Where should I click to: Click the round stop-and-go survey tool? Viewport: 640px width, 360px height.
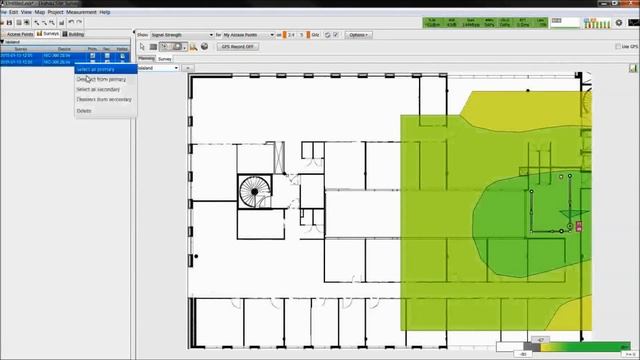pos(177,47)
